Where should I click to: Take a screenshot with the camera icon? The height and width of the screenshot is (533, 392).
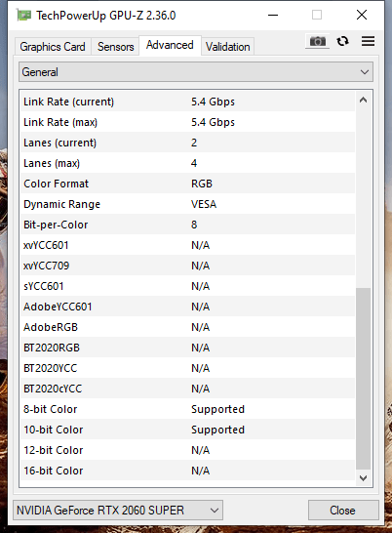click(x=317, y=41)
